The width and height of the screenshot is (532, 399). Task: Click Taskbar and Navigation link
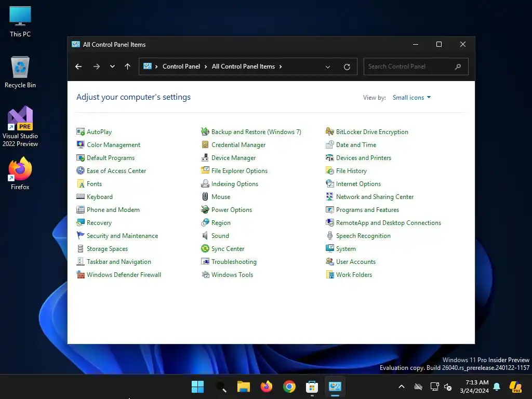pyautogui.click(x=119, y=262)
